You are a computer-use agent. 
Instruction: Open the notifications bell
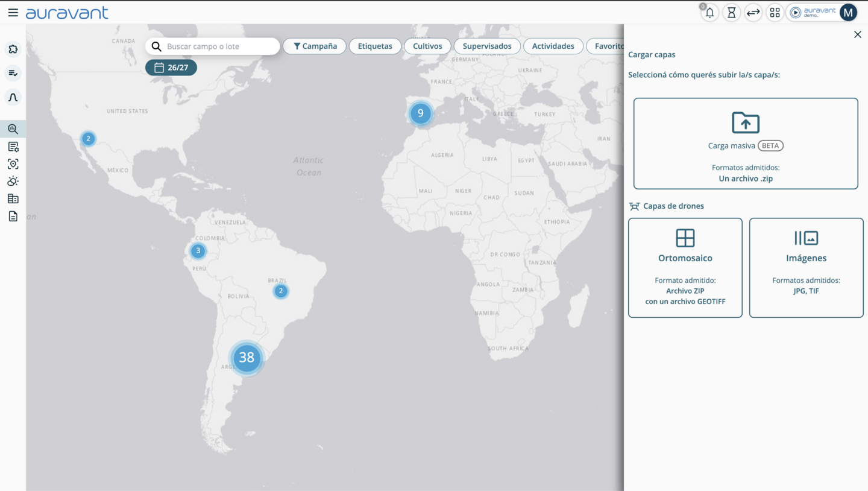pyautogui.click(x=709, y=13)
